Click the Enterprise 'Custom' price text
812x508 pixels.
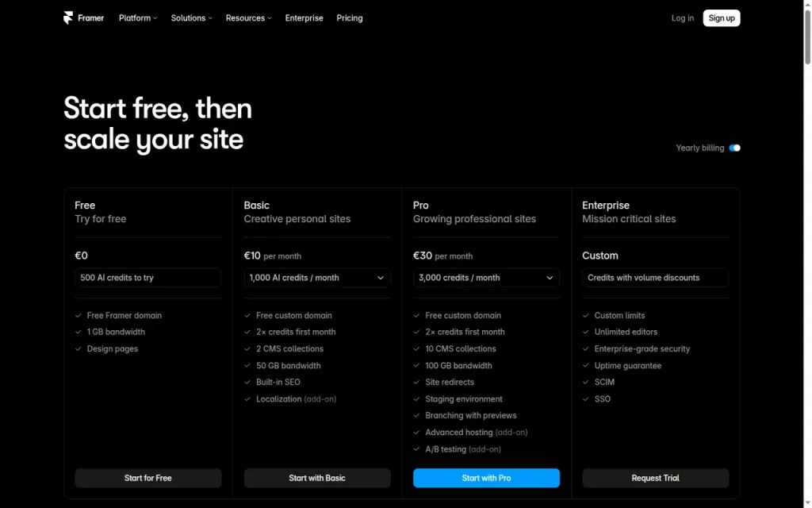click(x=600, y=256)
